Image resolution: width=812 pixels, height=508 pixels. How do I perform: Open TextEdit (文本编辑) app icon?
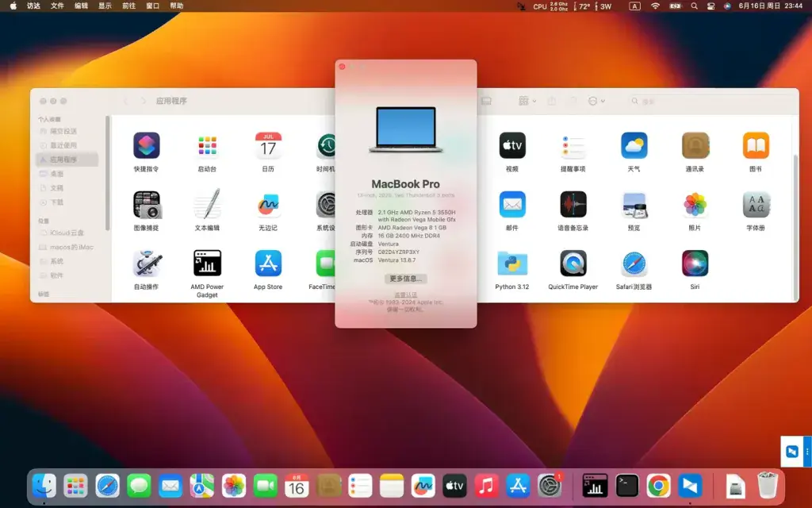click(207, 204)
